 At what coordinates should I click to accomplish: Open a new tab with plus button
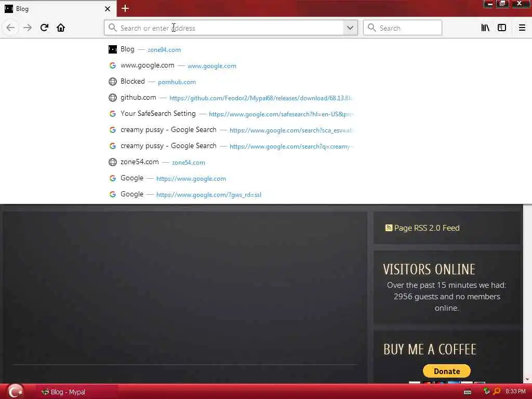125,8
